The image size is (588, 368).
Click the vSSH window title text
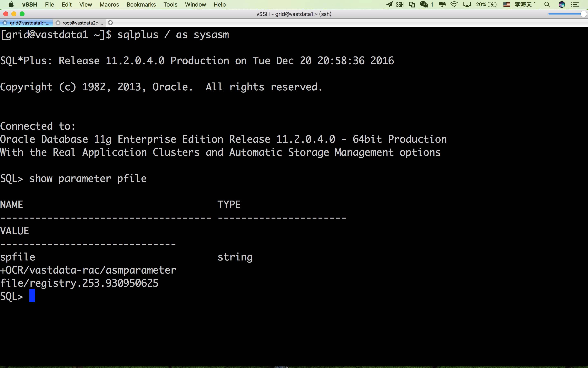[x=294, y=14]
